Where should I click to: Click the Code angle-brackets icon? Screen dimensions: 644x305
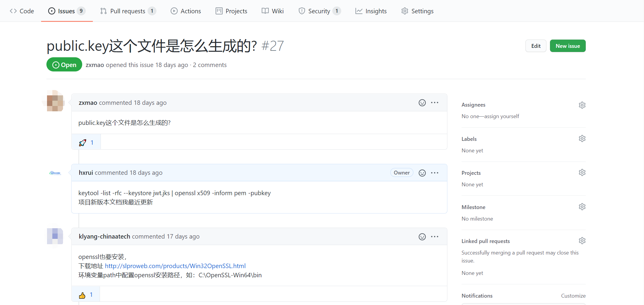pos(13,11)
